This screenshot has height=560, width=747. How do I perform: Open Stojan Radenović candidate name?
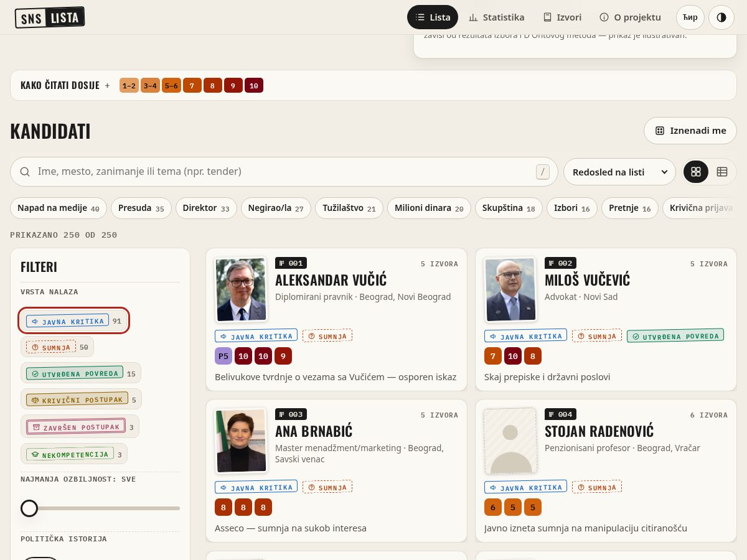pos(599,431)
